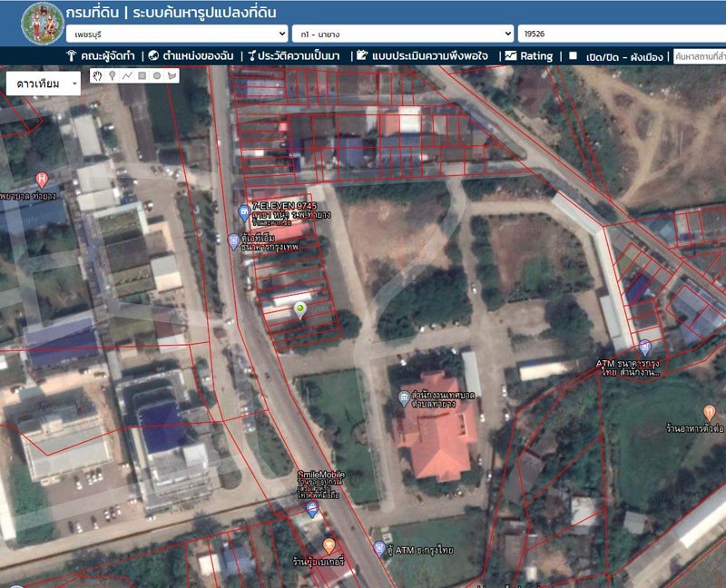Select the polygon drawing tool
The height and width of the screenshot is (588, 726).
coord(172,76)
